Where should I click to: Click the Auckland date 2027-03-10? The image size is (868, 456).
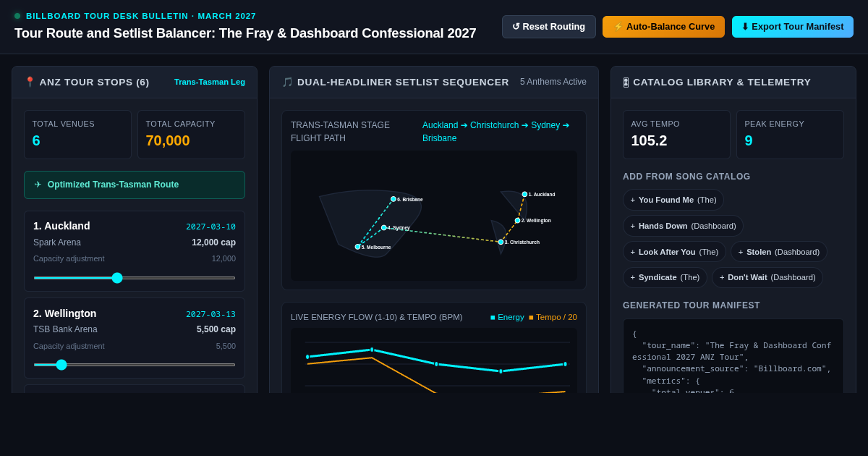click(x=210, y=227)
